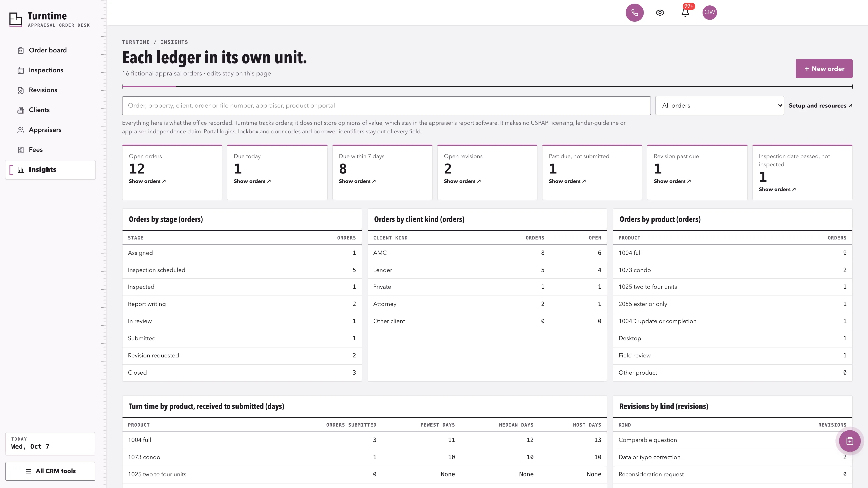This screenshot has width=868, height=488.
Task: Click the 'Inspection scheduled' stage row
Action: [242, 270]
